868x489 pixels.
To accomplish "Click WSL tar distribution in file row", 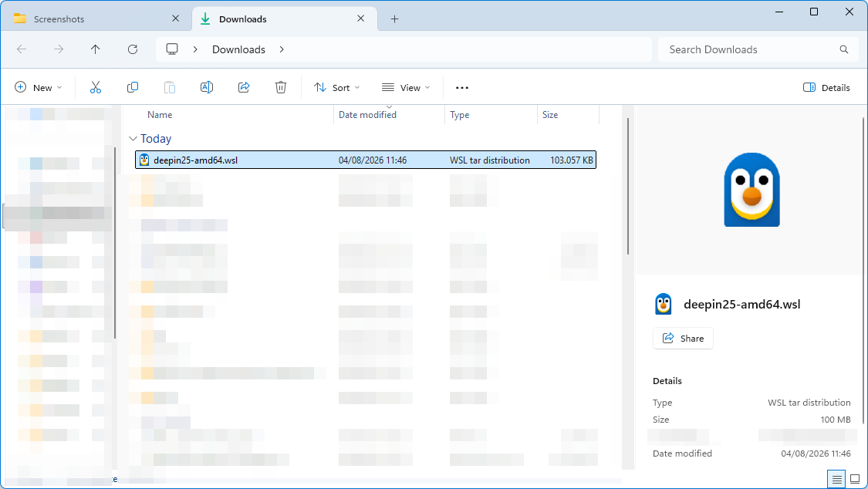I will pos(490,160).
